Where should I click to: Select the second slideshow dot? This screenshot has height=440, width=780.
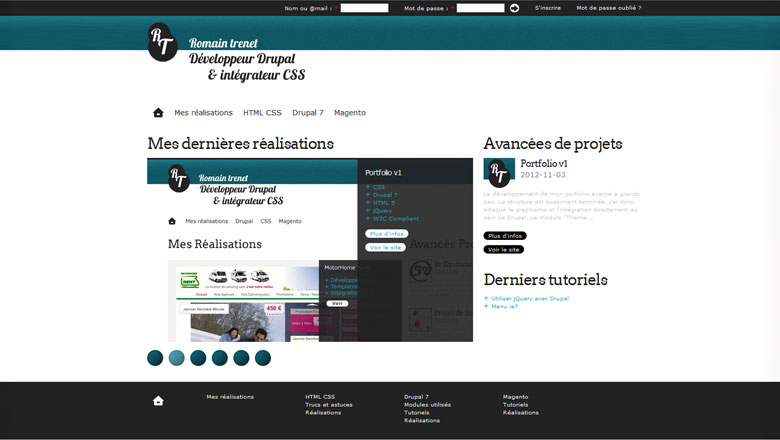click(177, 358)
